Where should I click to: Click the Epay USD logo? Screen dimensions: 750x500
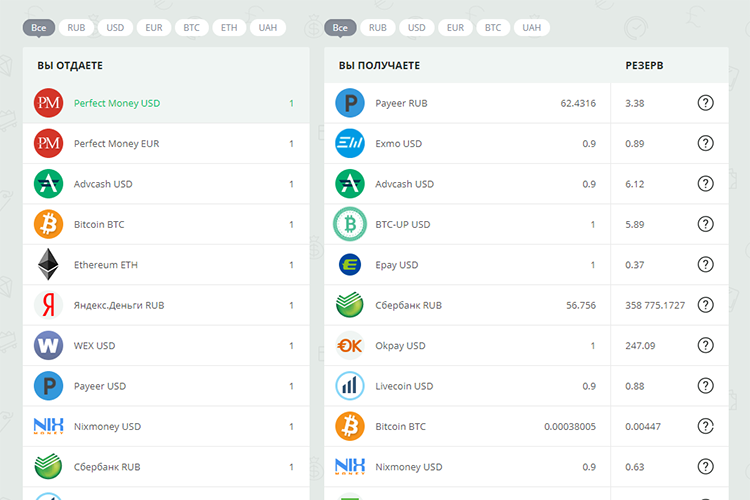(350, 265)
